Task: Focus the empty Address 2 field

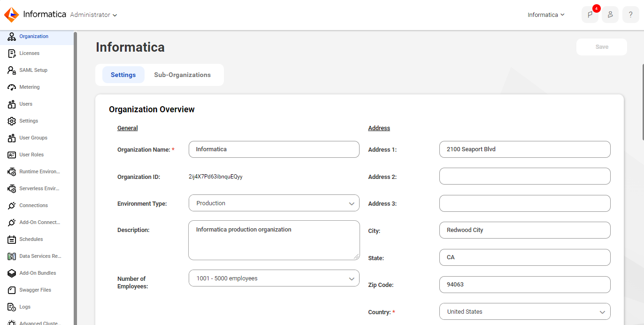Action: pyautogui.click(x=525, y=176)
